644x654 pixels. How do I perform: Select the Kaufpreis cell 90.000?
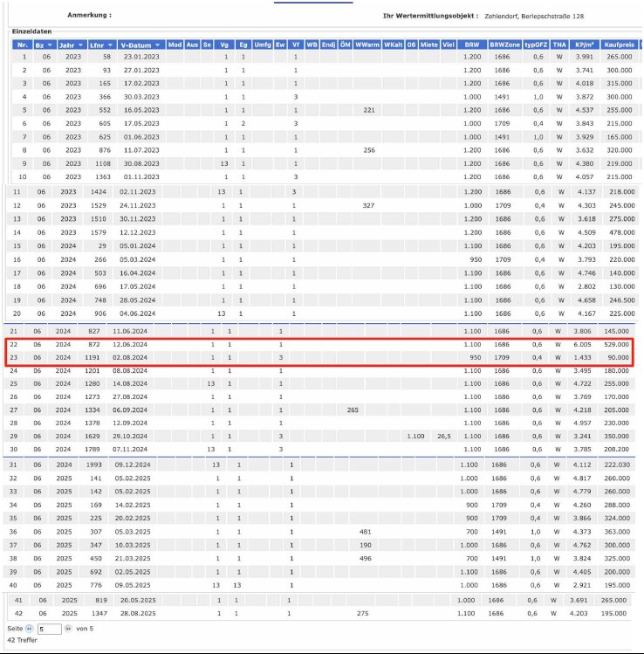point(618,357)
